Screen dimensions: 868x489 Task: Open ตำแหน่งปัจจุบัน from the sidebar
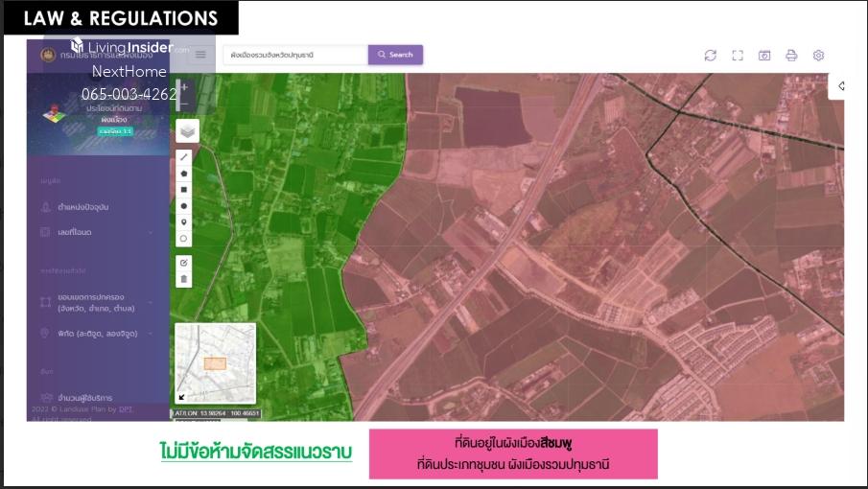[x=82, y=207]
